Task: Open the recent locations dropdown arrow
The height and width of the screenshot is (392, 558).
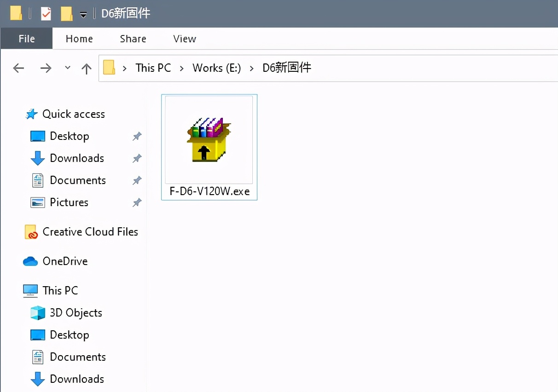Action: [x=68, y=68]
